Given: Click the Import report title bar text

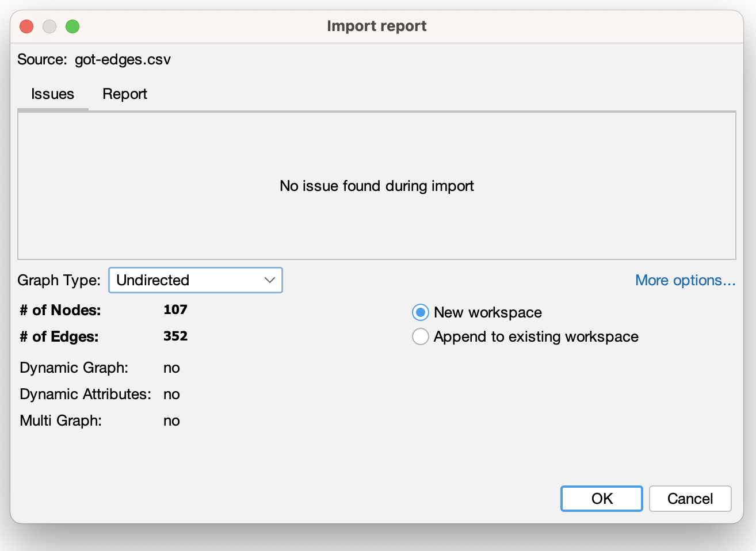Looking at the screenshot, I should [376, 26].
